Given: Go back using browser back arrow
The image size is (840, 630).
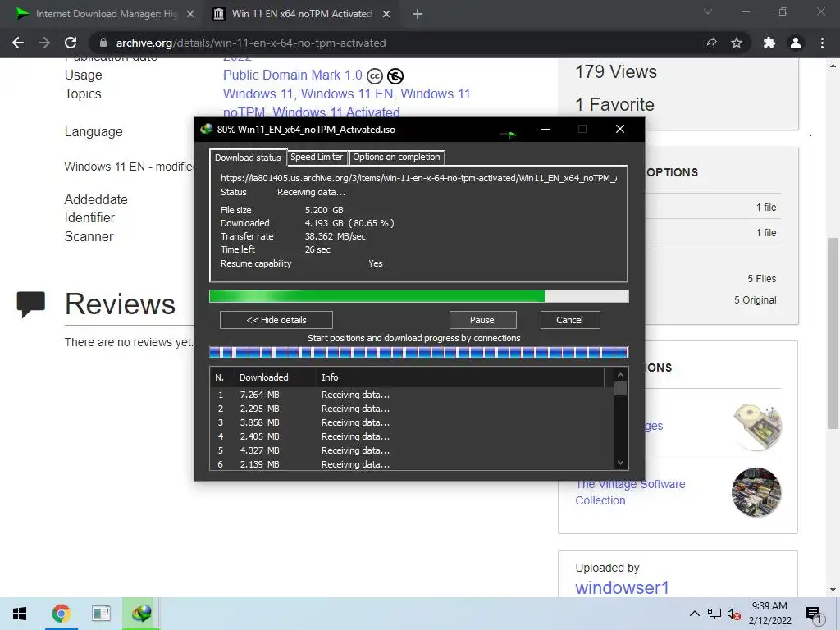Looking at the screenshot, I should (x=18, y=43).
